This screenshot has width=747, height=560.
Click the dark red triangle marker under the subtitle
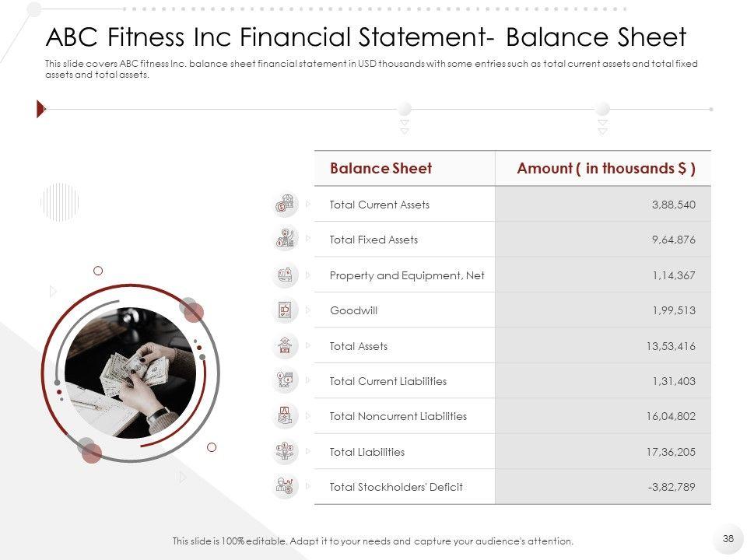[41, 110]
